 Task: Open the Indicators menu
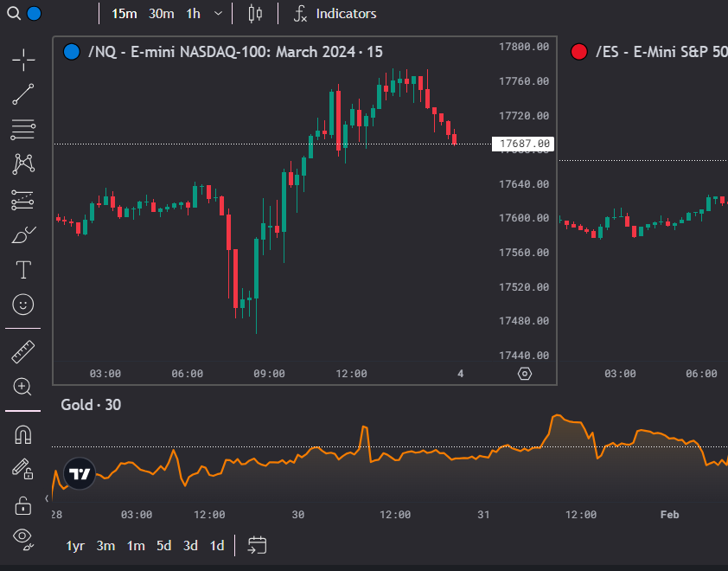point(335,14)
